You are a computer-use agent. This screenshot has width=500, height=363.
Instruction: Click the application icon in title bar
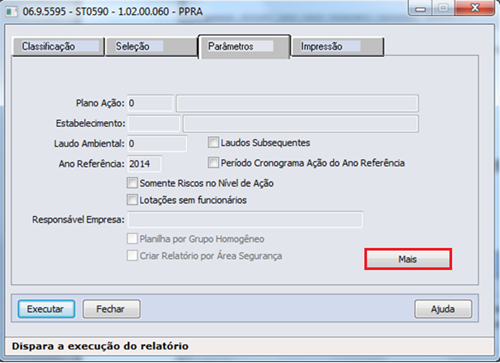pyautogui.click(x=12, y=12)
